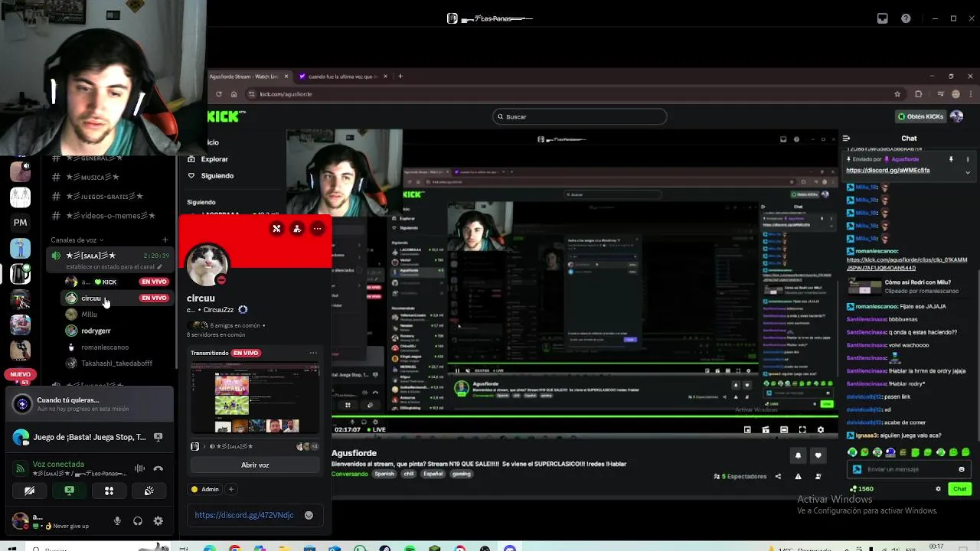Open the pinned discord.gg/aWMEc5fa link

click(x=887, y=171)
